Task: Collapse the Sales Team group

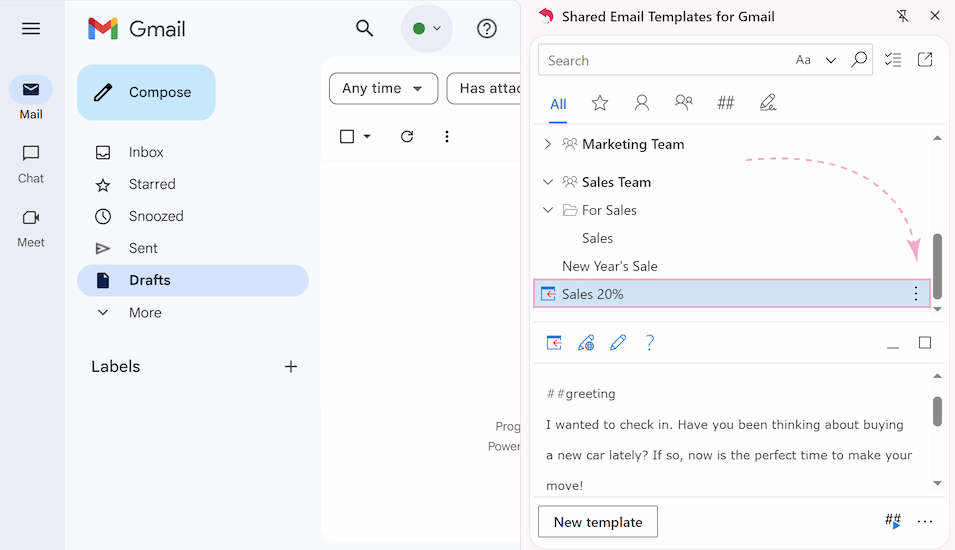Action: tap(547, 182)
